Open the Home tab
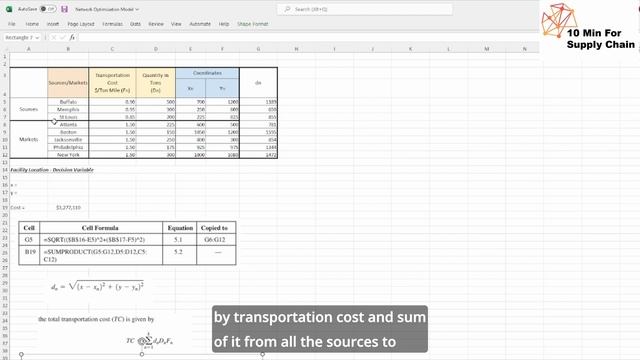Image resolution: width=640 pixels, height=360 pixels. click(32, 24)
